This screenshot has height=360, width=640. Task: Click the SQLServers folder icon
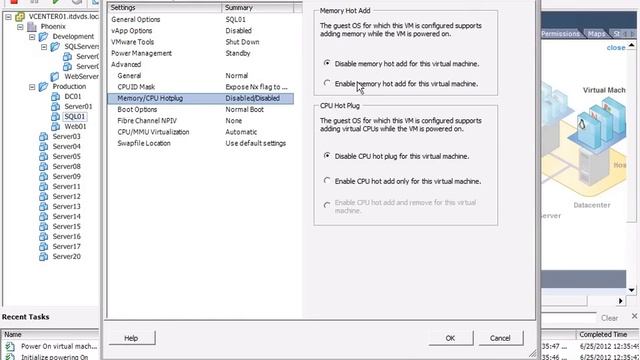55,47
